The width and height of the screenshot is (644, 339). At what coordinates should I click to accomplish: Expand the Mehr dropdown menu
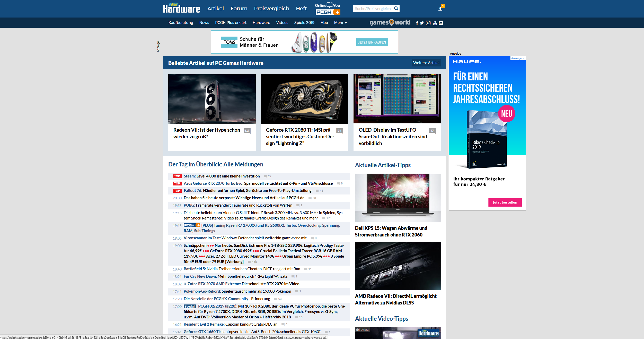click(341, 23)
